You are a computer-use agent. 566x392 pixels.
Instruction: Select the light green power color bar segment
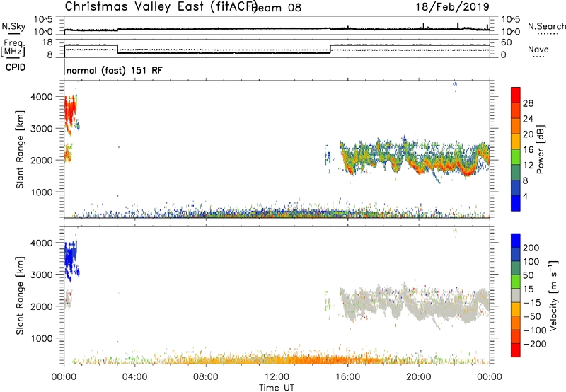[516, 156]
